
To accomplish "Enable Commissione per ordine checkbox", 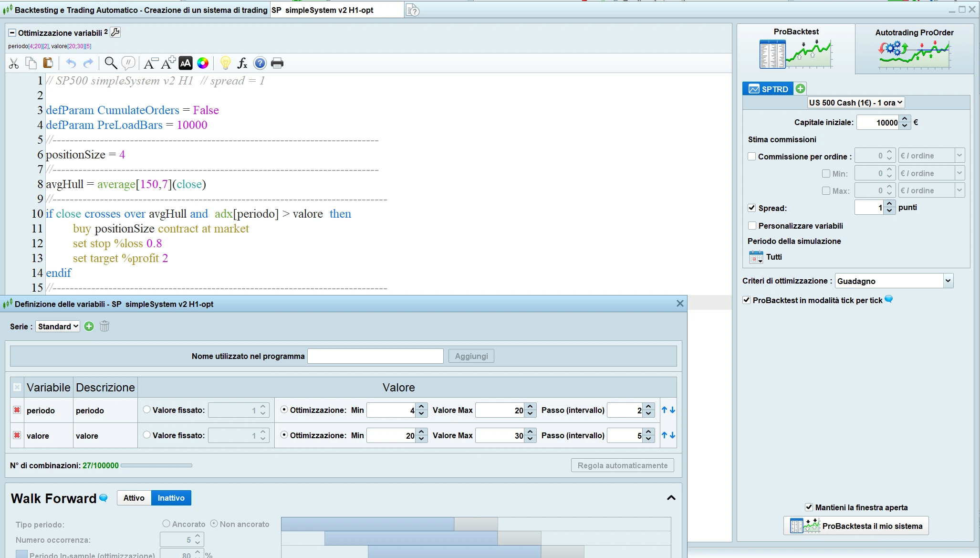I will (752, 157).
